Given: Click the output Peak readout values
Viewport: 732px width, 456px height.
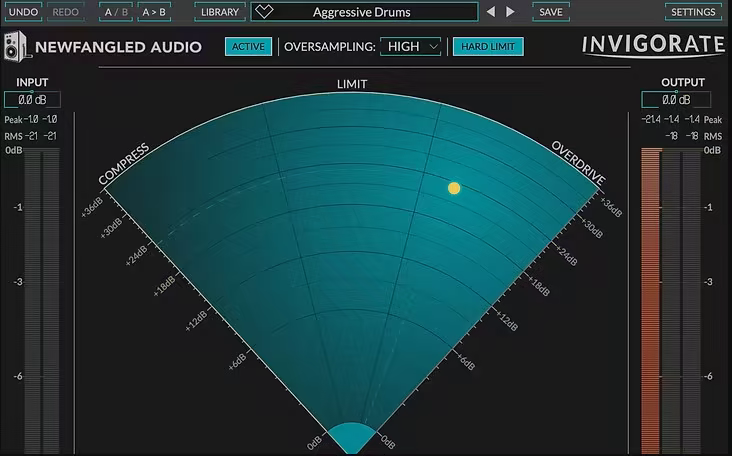Looking at the screenshot, I should coord(671,119).
